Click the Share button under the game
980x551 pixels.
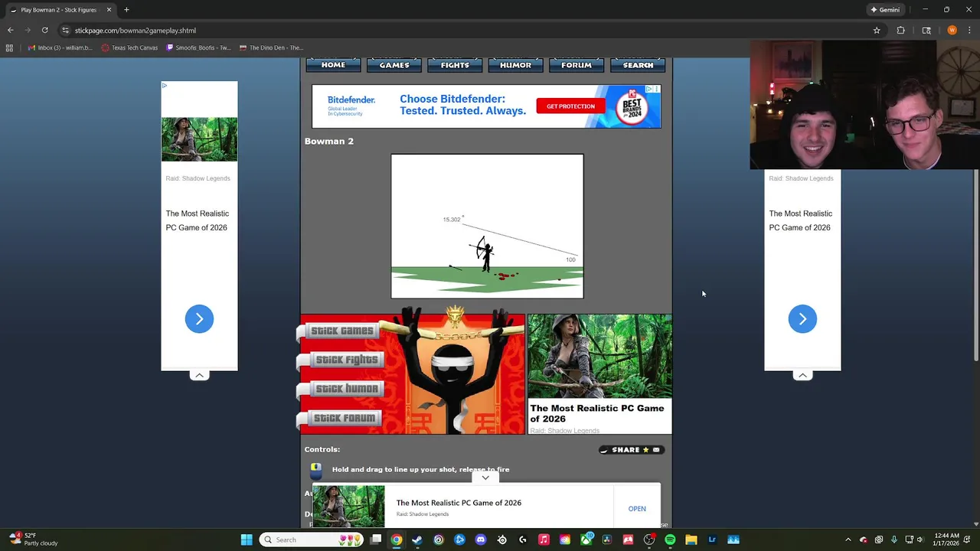(x=632, y=450)
